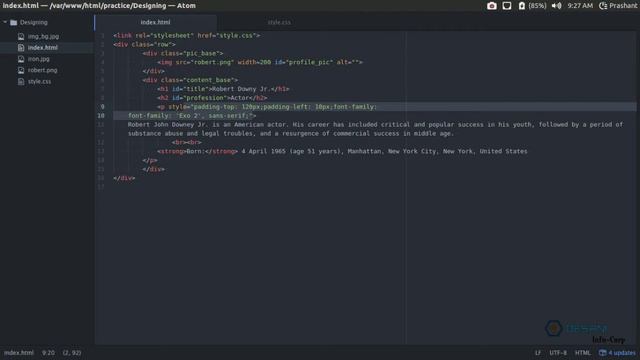Click the h1 title Robert Downy Jr. line
640x360 pixels.
(223, 89)
